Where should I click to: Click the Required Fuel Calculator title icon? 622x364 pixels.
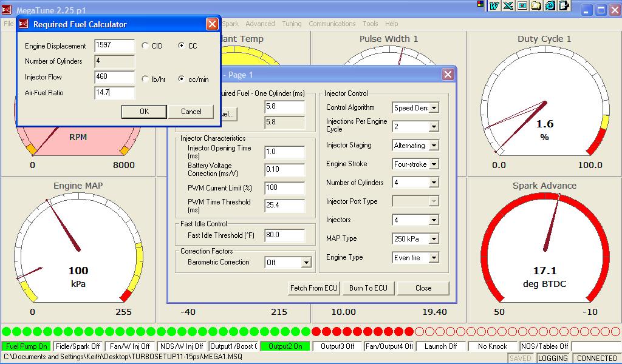[x=24, y=24]
